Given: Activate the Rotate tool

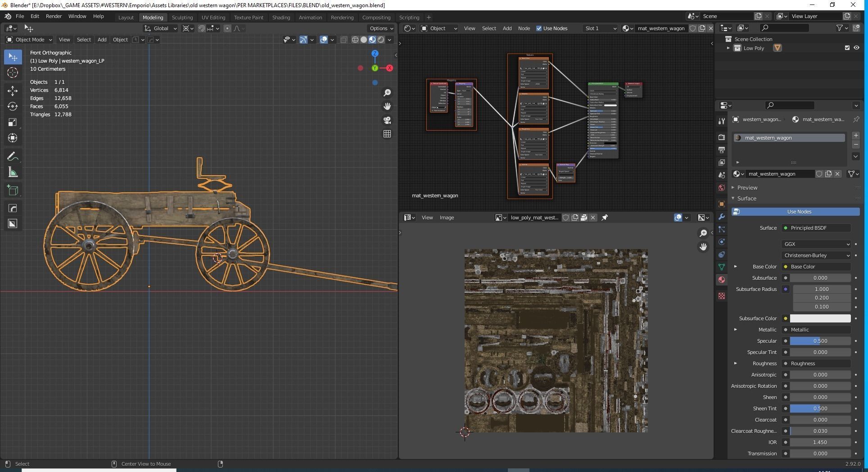Looking at the screenshot, I should (x=13, y=106).
